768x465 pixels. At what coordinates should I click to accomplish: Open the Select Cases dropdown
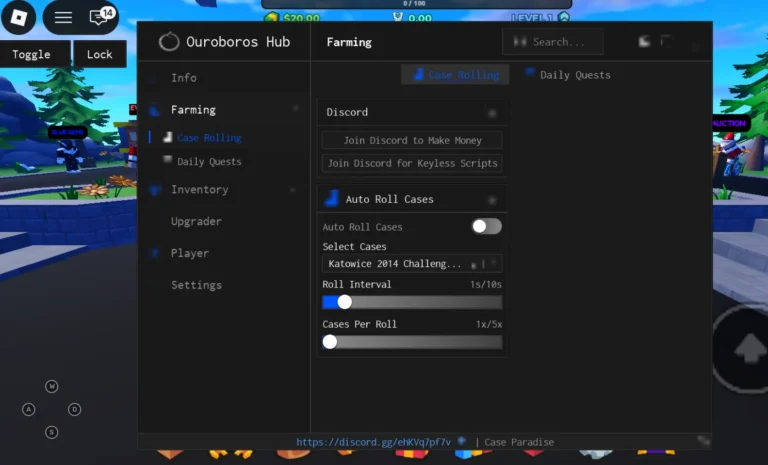click(x=412, y=264)
